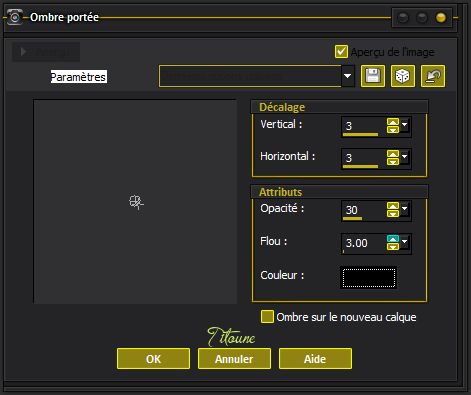Click the highlighted Paramètres label
The image size is (471, 395).
(x=79, y=77)
